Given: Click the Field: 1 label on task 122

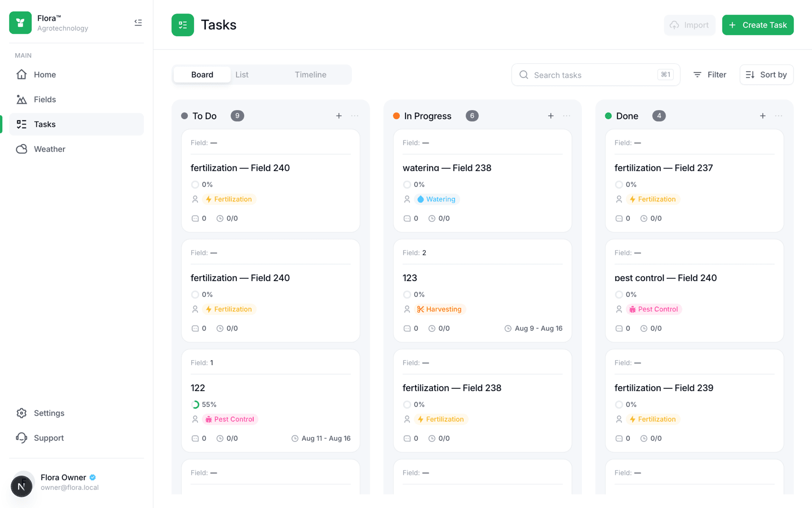Looking at the screenshot, I should point(202,363).
